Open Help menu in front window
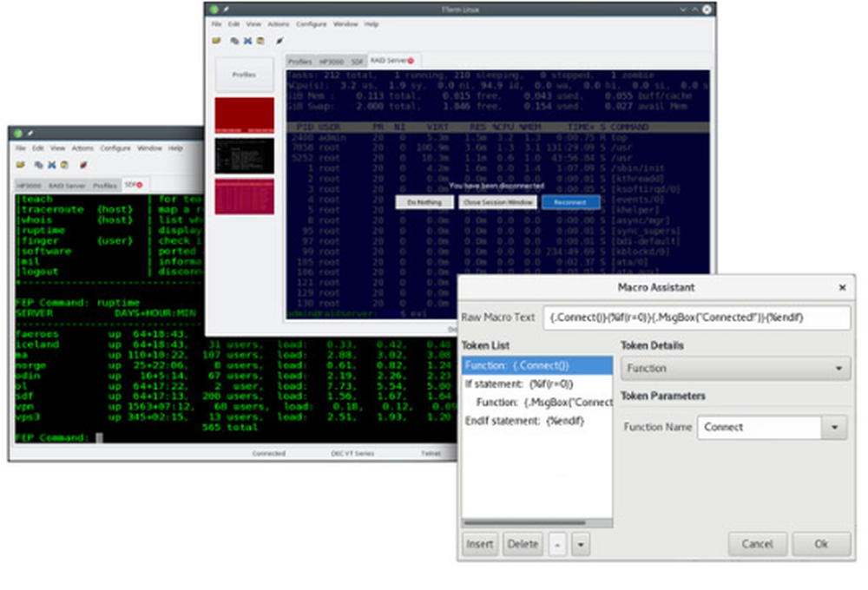 point(372,24)
